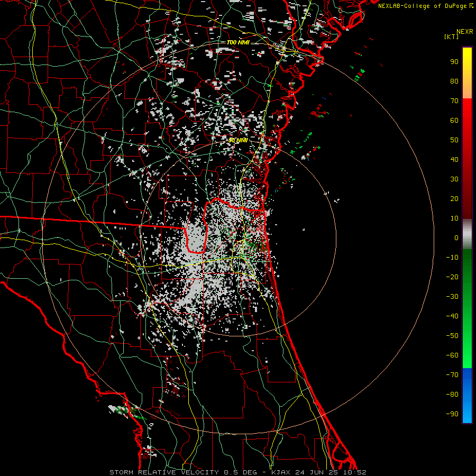
Task: Click the 10 value on velocity scale
Action: pyautogui.click(x=454, y=218)
